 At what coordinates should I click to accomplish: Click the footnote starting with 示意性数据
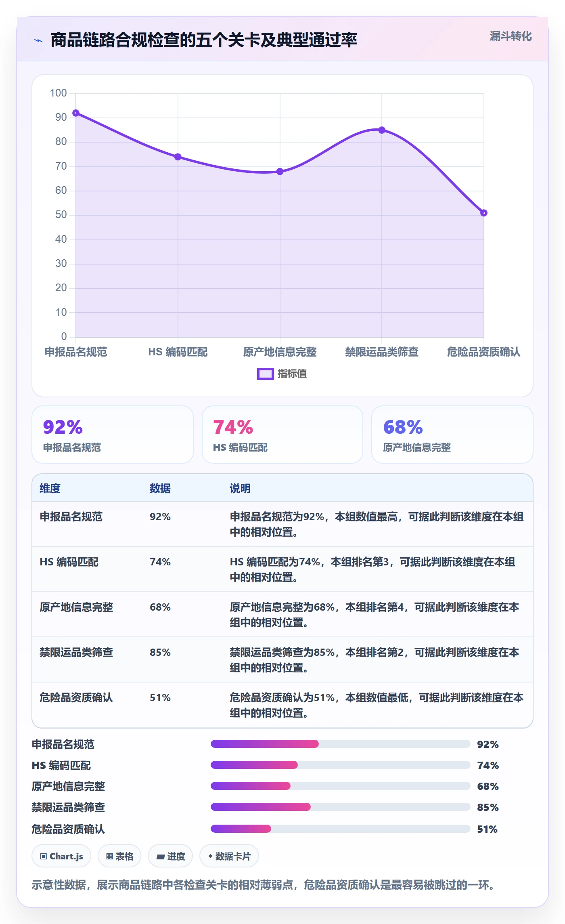click(263, 885)
